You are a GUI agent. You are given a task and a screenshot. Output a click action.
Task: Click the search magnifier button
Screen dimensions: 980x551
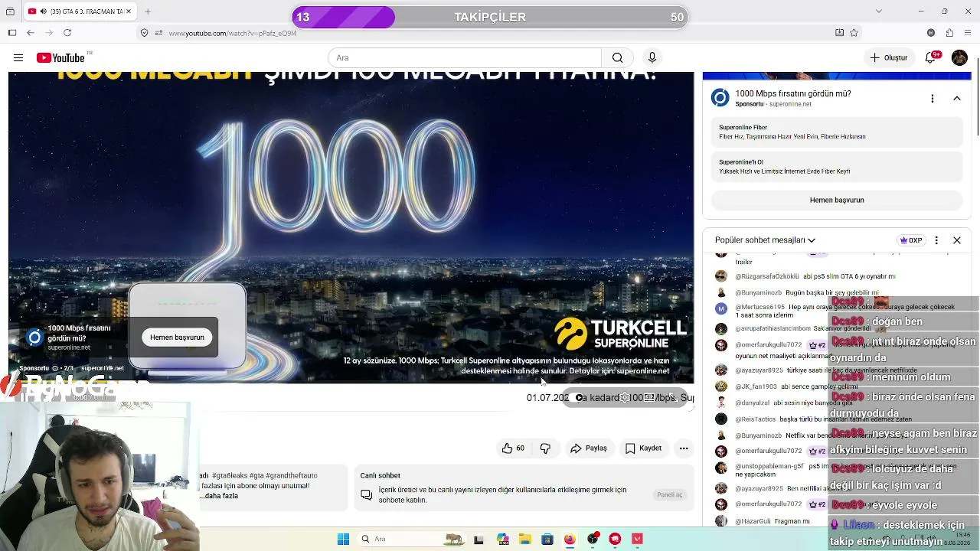click(617, 57)
